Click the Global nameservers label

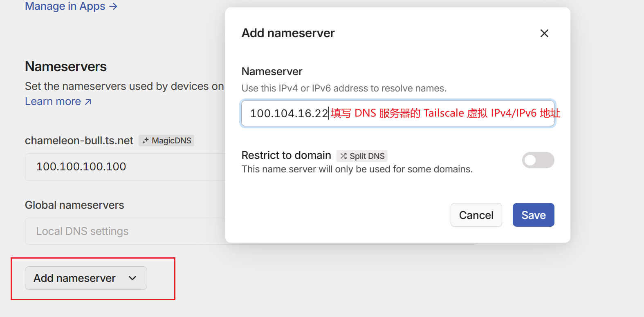74,205
